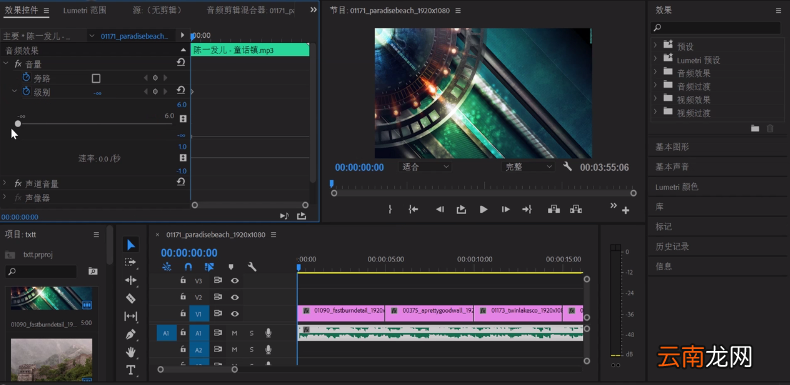
Task: Expand the 声道音量 effect
Action: 5,182
